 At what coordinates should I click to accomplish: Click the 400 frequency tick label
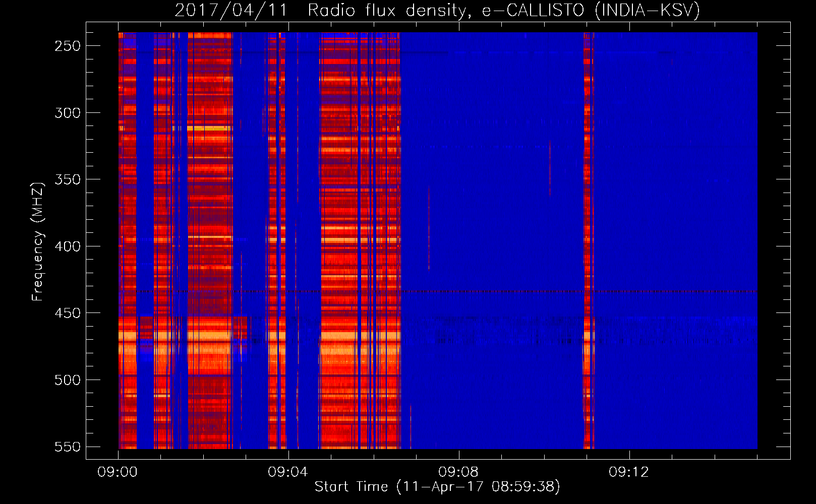68,246
